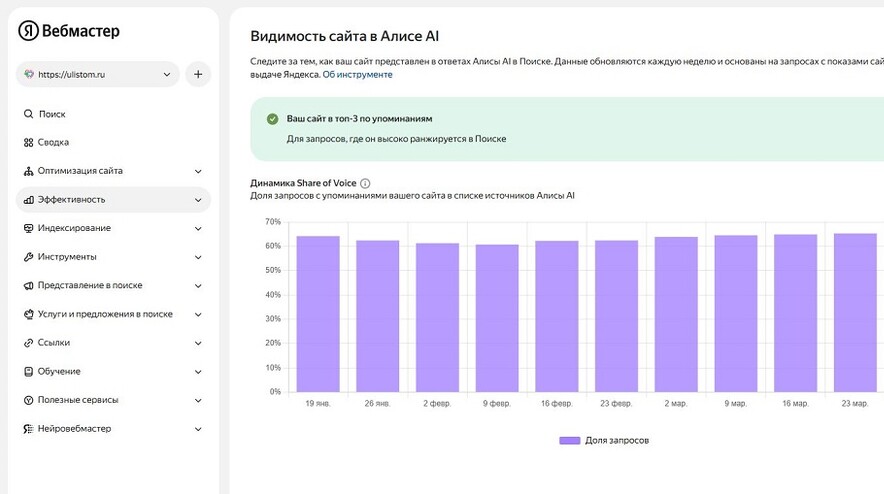This screenshot has height=494, width=884.
Task: Click the Ссылки chain link icon
Action: click(x=28, y=343)
